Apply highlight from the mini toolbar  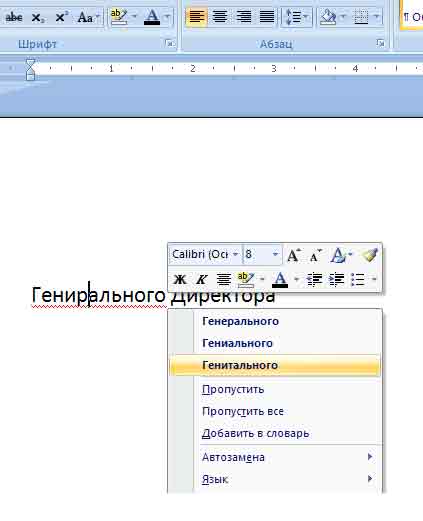(246, 279)
